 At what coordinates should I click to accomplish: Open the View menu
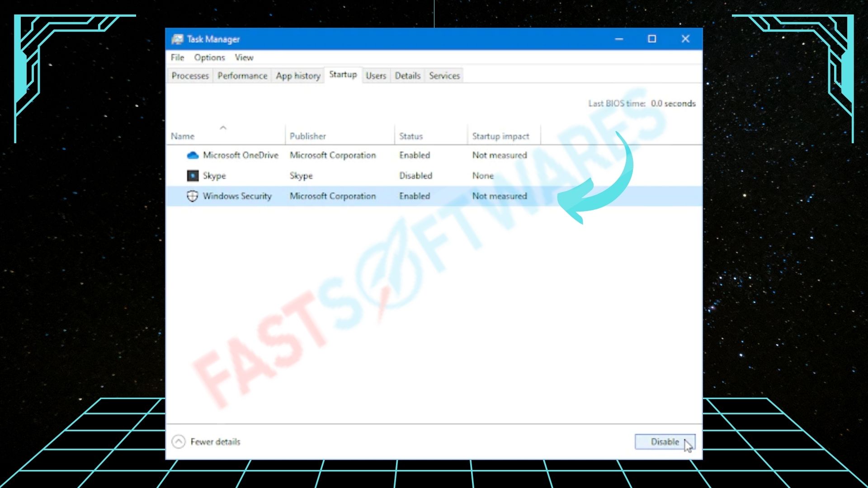click(x=244, y=57)
